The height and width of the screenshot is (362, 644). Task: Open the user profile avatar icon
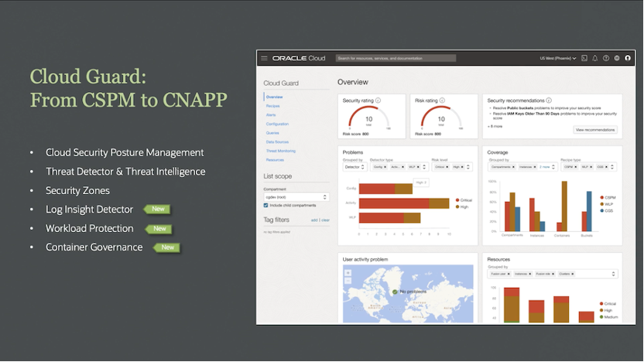(628, 58)
